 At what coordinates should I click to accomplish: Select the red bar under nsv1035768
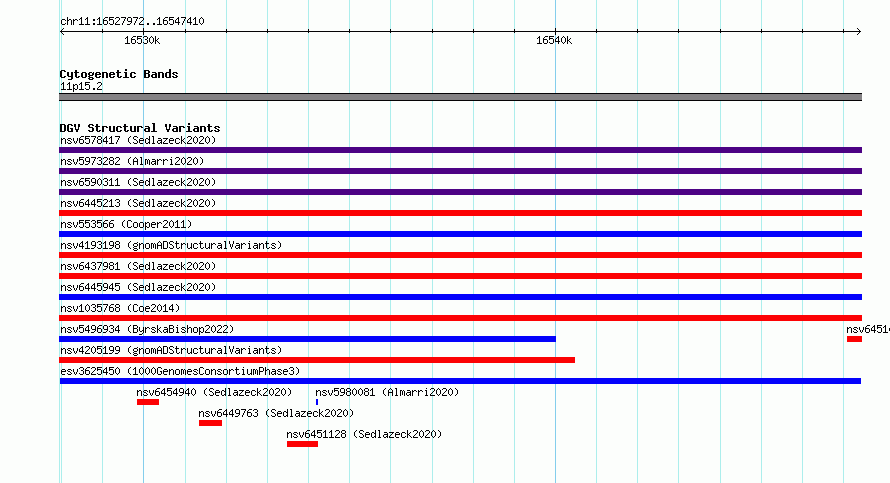[460, 318]
